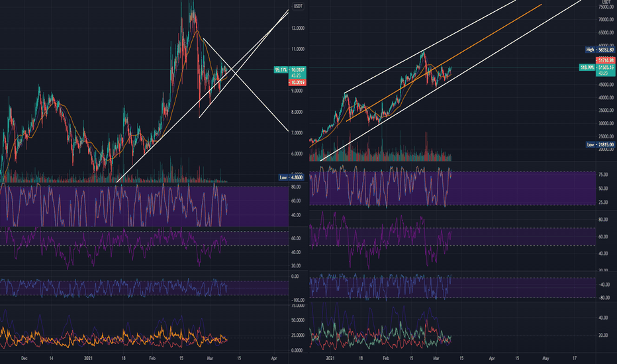Image resolution: width=617 pixels, height=364 pixels.
Task: Select the 75.00 oscillator scale value
Action: pyautogui.click(x=603, y=175)
